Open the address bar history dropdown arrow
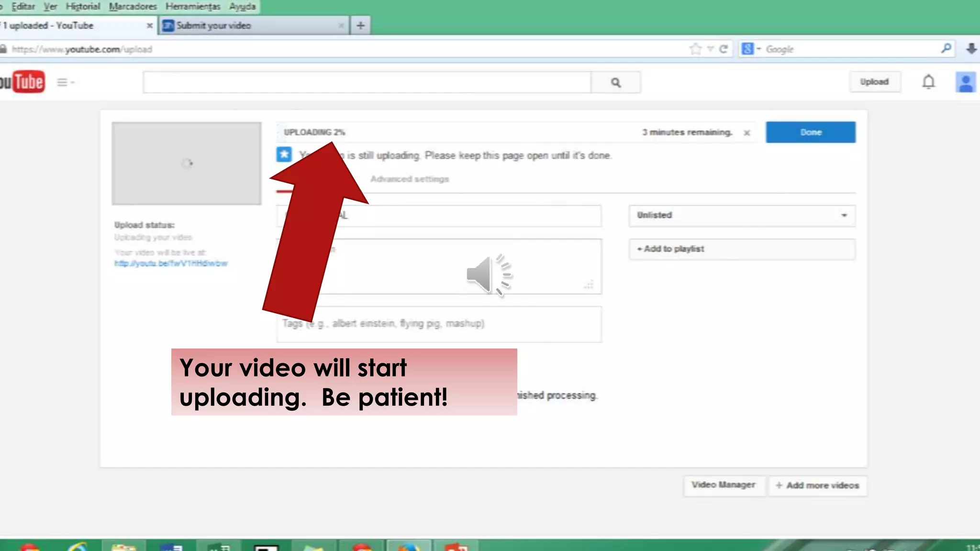980x551 pixels. 710,49
